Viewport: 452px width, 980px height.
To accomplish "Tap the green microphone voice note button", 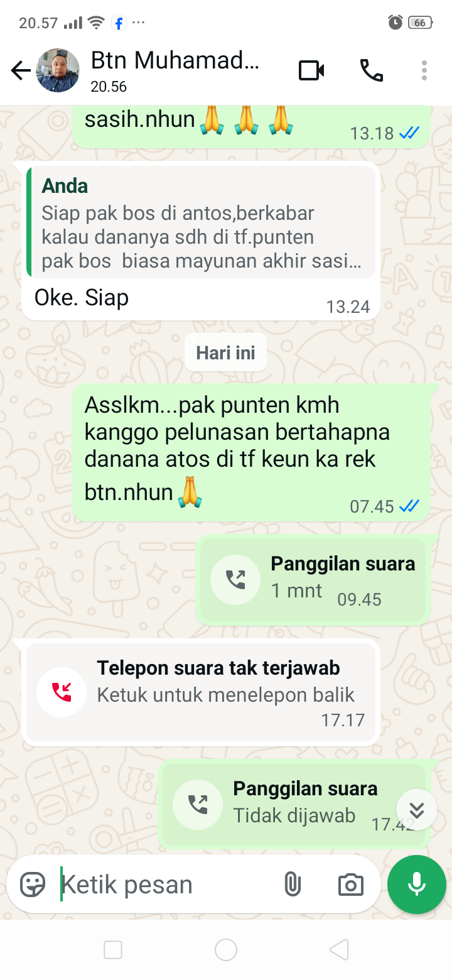I will pyautogui.click(x=417, y=885).
